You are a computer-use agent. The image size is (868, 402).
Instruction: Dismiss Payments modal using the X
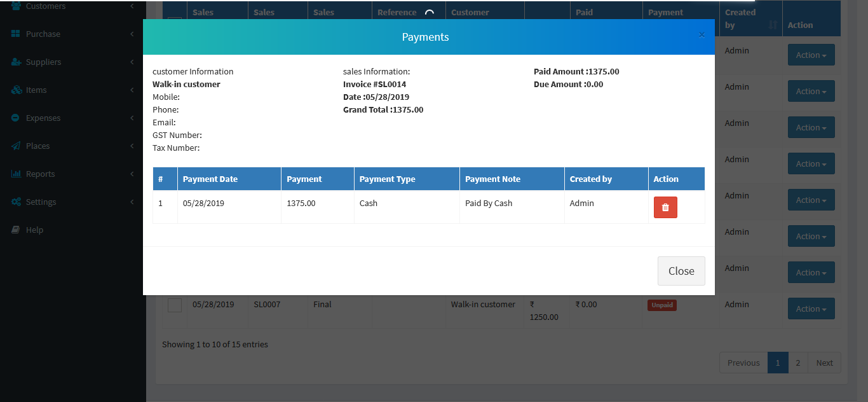[x=702, y=35]
